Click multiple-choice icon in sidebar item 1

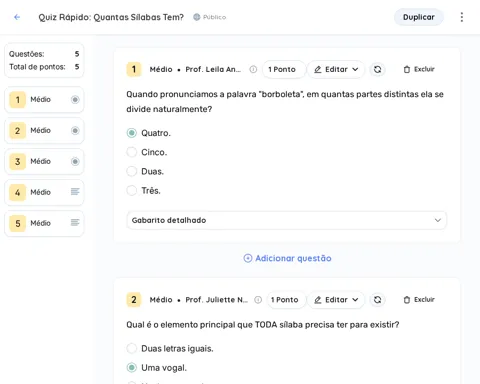click(75, 99)
